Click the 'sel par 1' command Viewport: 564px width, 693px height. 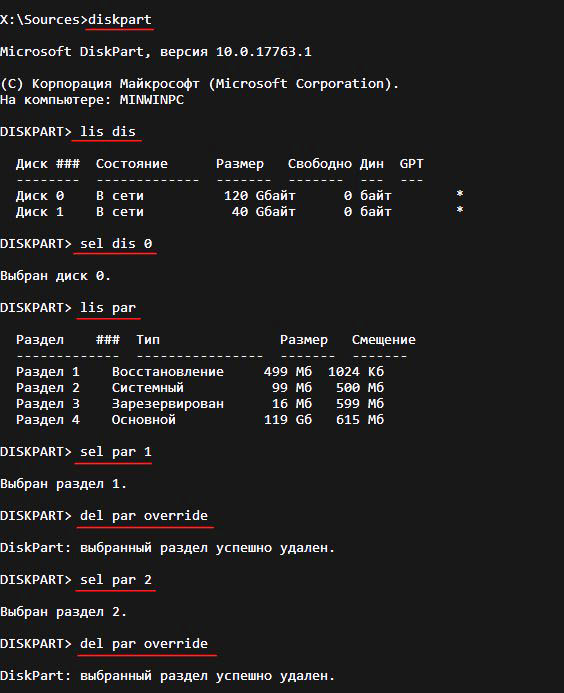click(116, 452)
